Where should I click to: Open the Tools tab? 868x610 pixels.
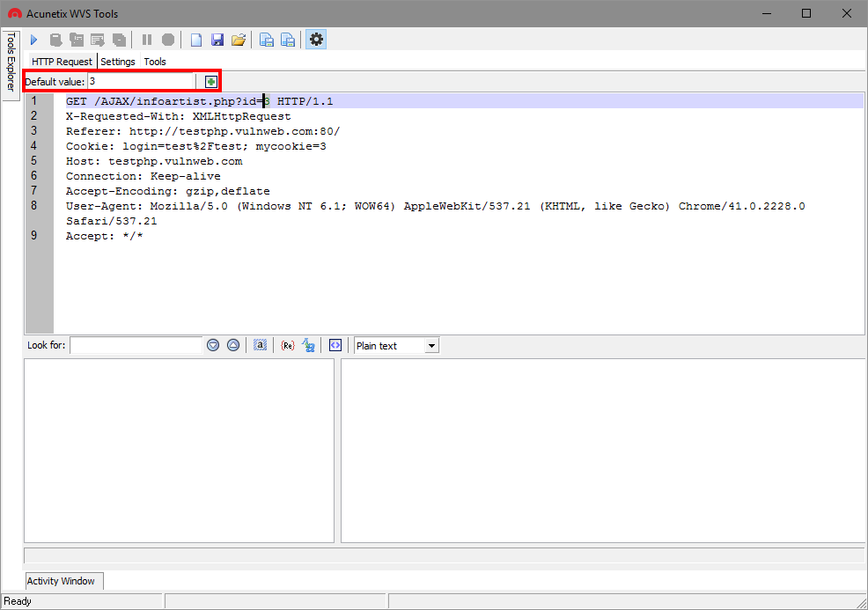pyautogui.click(x=155, y=62)
